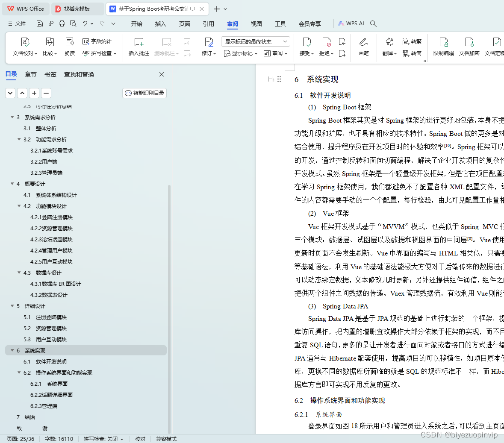Open the 开始 ribbon tab
The image size is (504, 443).
tap(137, 24)
